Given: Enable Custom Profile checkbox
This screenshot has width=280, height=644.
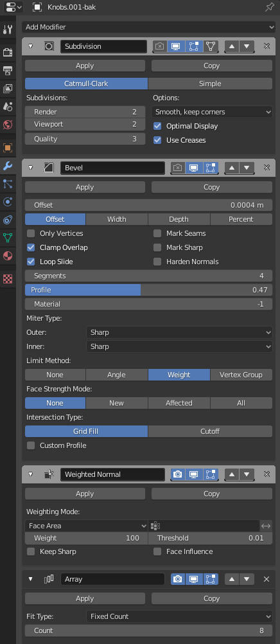Looking at the screenshot, I should pos(31,445).
